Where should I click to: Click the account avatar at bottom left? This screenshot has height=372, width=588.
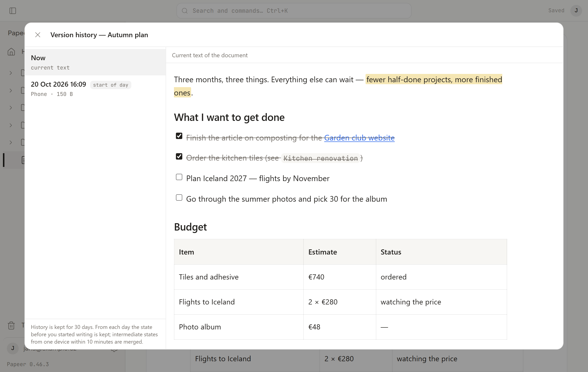click(x=13, y=348)
